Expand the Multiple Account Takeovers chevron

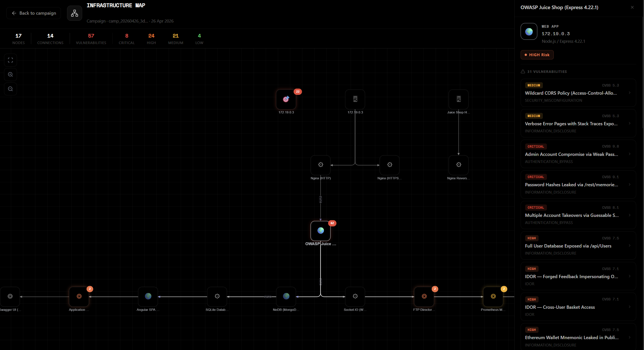pos(630,215)
